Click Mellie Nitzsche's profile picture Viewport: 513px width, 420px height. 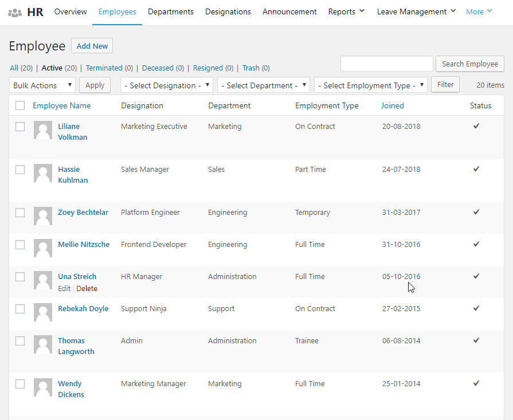[x=42, y=248]
